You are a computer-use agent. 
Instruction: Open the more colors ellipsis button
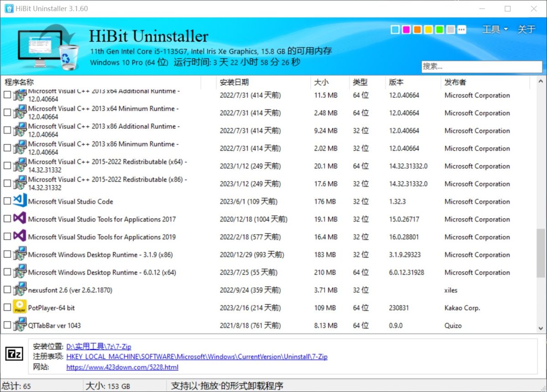pyautogui.click(x=462, y=30)
